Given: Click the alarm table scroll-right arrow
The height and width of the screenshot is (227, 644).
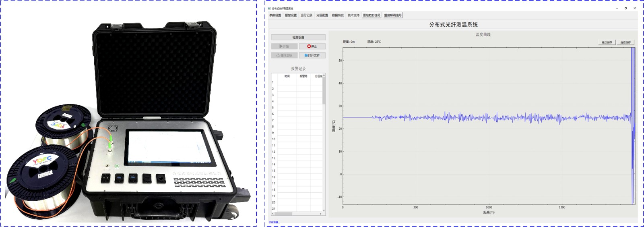Looking at the screenshot, I should (321, 214).
